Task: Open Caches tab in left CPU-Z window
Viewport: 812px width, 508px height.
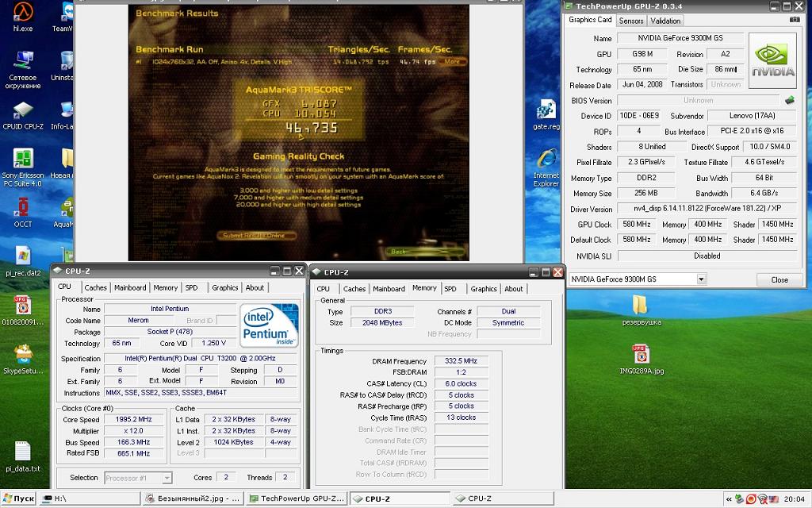Action: pos(95,287)
